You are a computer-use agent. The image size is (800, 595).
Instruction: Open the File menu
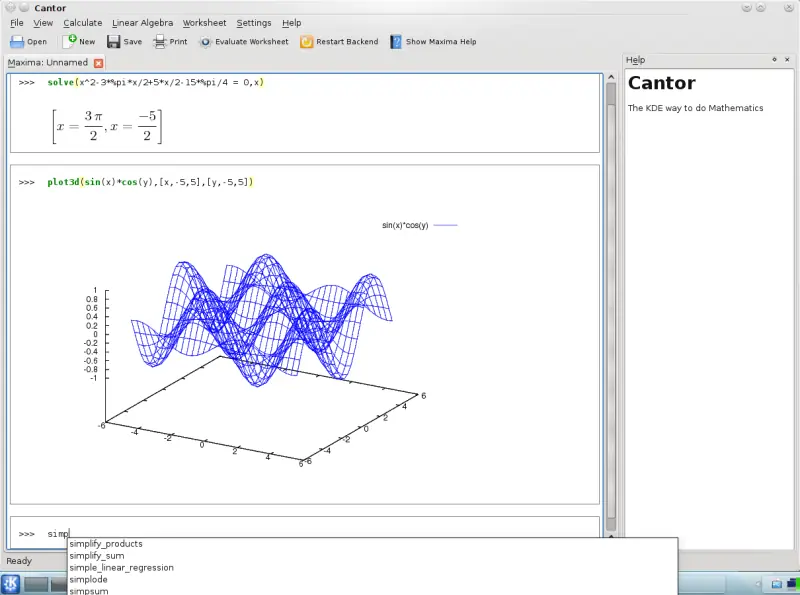pos(17,23)
